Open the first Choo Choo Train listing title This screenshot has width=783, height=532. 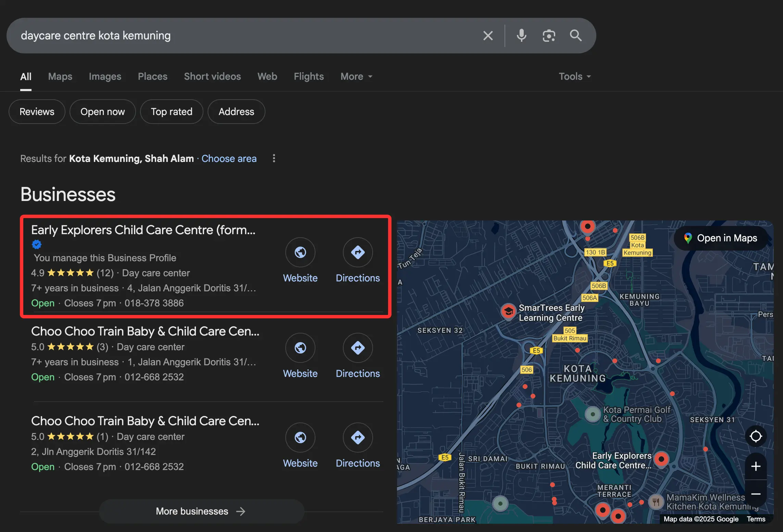point(145,331)
